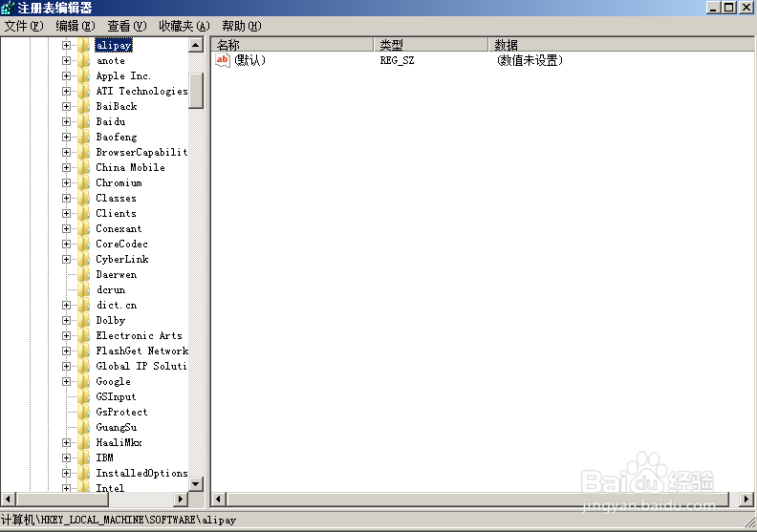757x532 pixels.
Task: Click the CyberLink folder icon
Action: [84, 259]
